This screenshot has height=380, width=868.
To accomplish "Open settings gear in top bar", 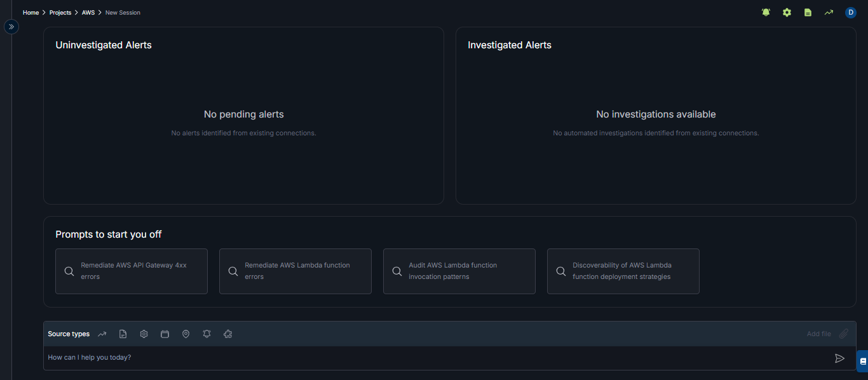I will (787, 12).
